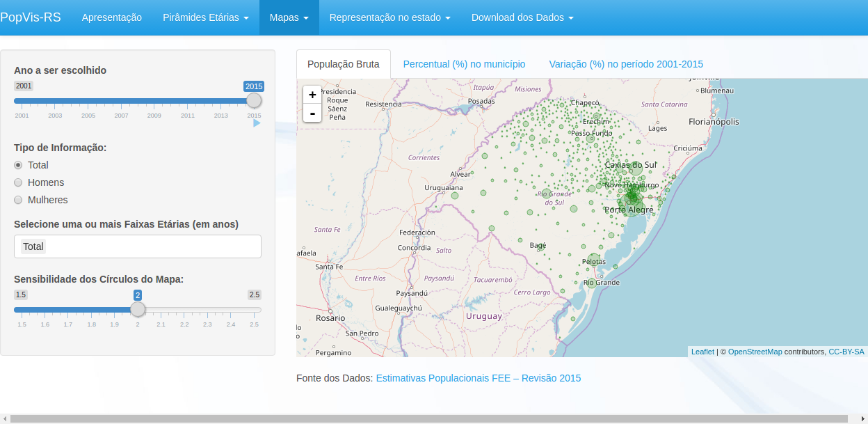Click the PopVis-RS brand logo
This screenshot has width=868, height=424.
tap(31, 17)
